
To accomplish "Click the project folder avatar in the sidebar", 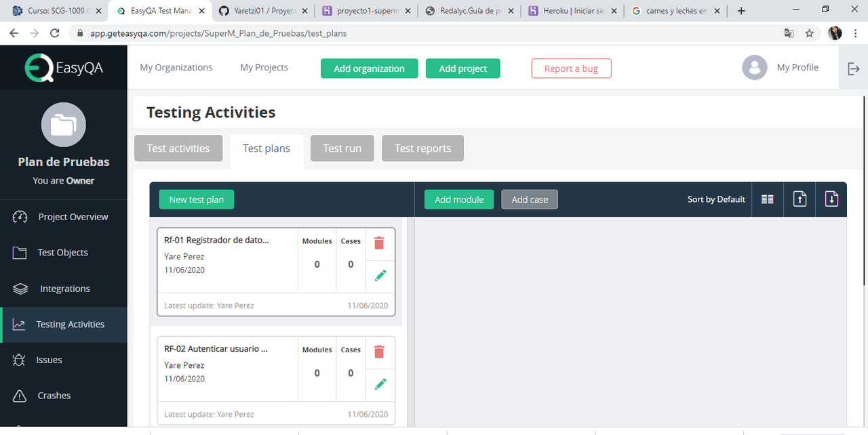I will click(64, 125).
